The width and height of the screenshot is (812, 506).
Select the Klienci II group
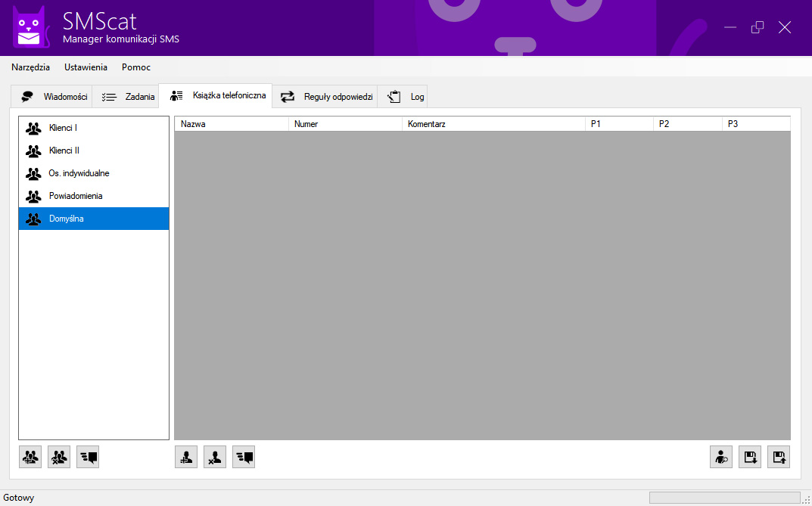tap(94, 151)
